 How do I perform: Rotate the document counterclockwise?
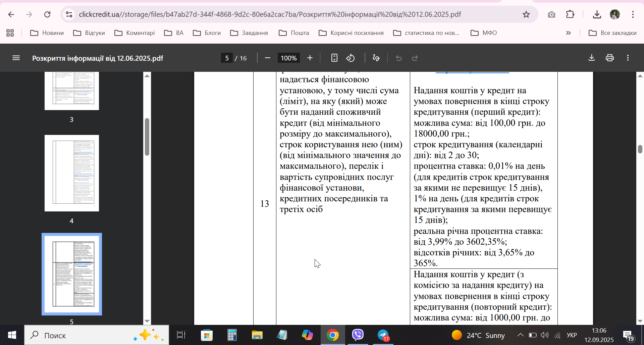[x=351, y=58]
